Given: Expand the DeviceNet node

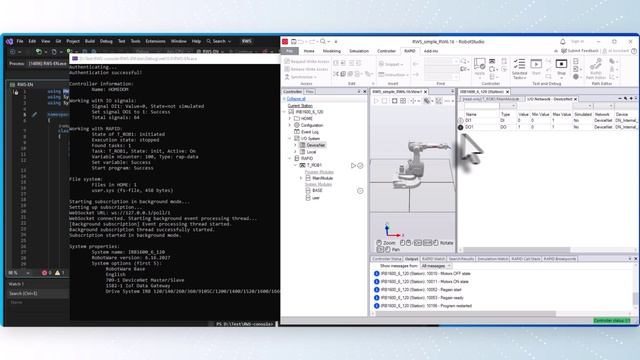Looking at the screenshot, I should pos(296,145).
